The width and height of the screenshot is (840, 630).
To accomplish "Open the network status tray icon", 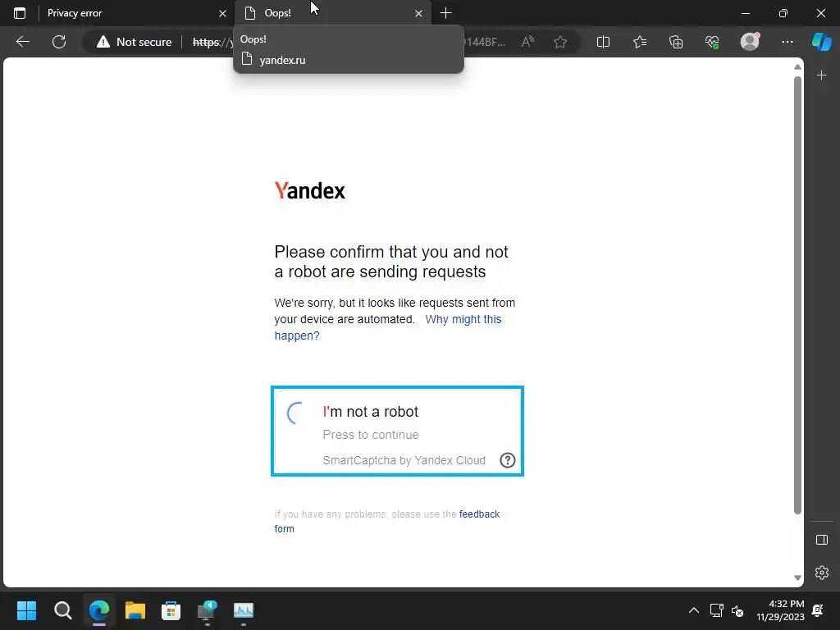I will pyautogui.click(x=716, y=610).
